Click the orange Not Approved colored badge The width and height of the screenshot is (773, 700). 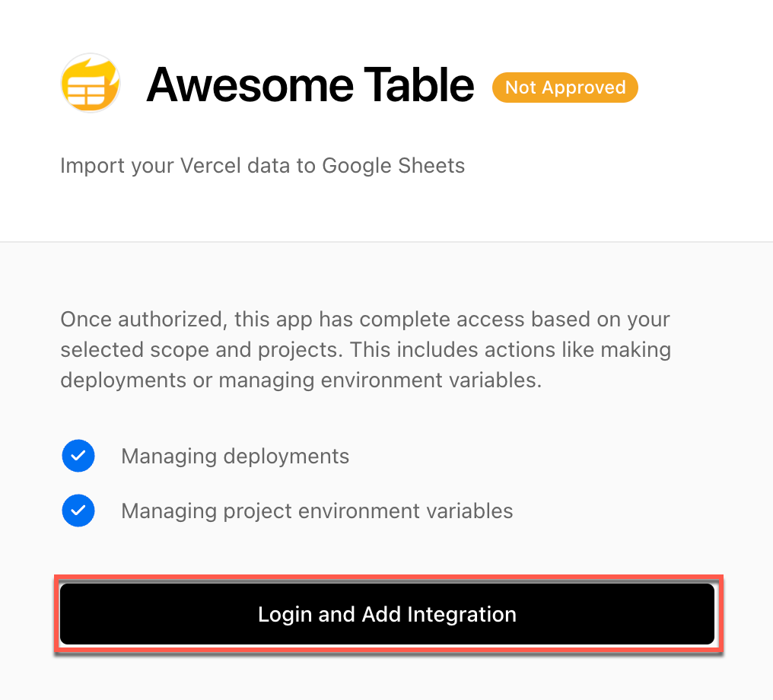coord(565,87)
